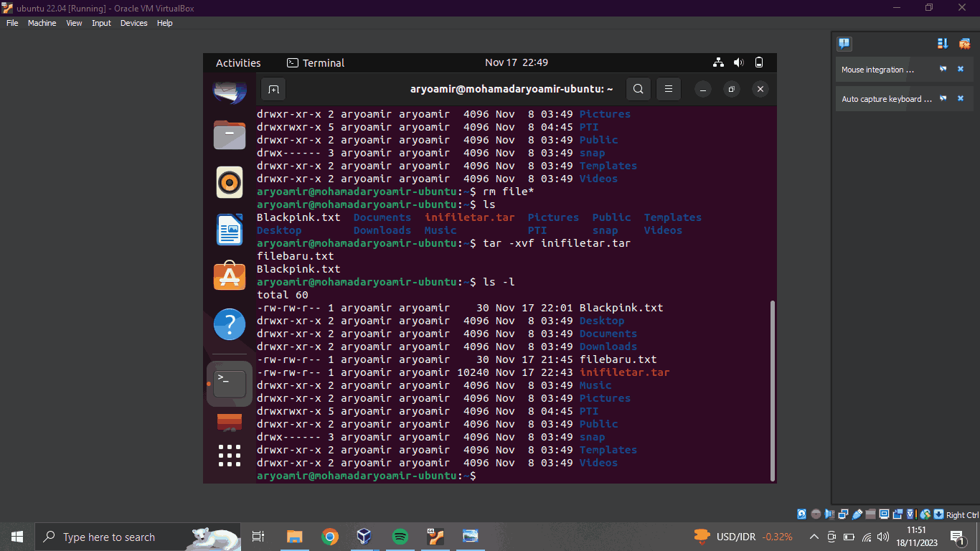Open Ubuntu Software from the dock
The image size is (980, 551).
[230, 277]
